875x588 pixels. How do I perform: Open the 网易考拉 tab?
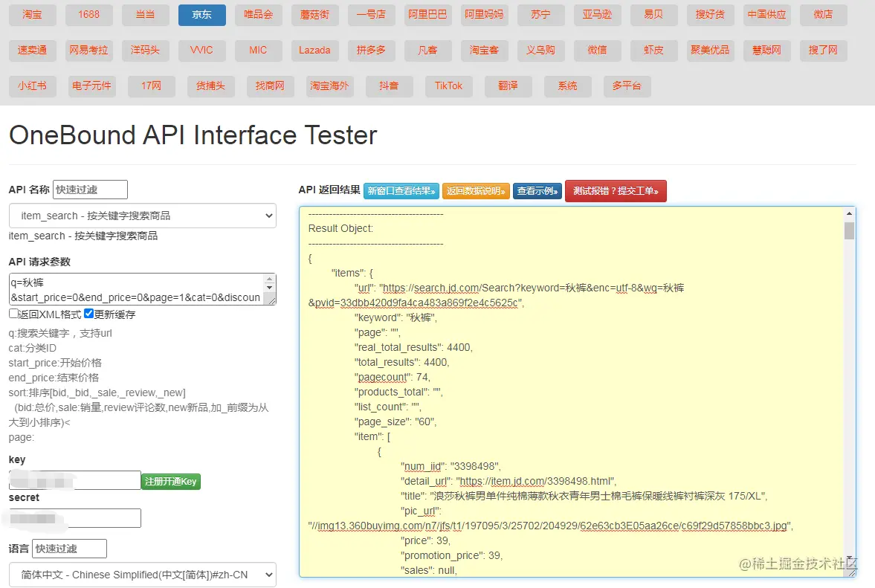88,51
